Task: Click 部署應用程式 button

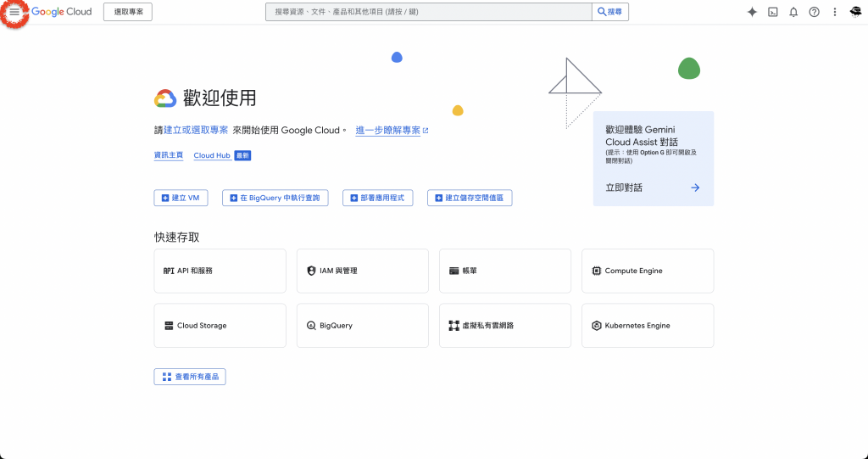Action: click(x=377, y=198)
